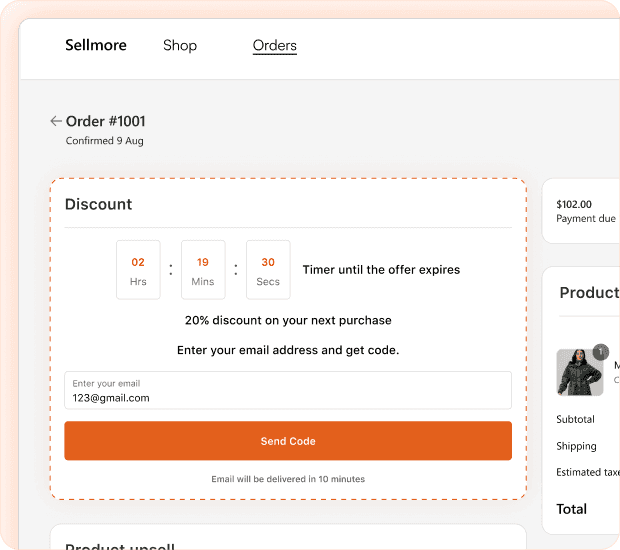Click the Discount section title
Image resolution: width=620 pixels, height=550 pixels.
(98, 204)
